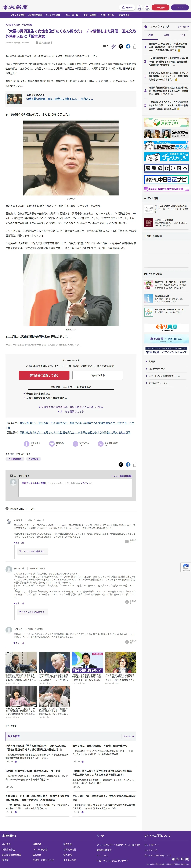Open the #川田篤志記者 tag above headline

pos(12,25)
